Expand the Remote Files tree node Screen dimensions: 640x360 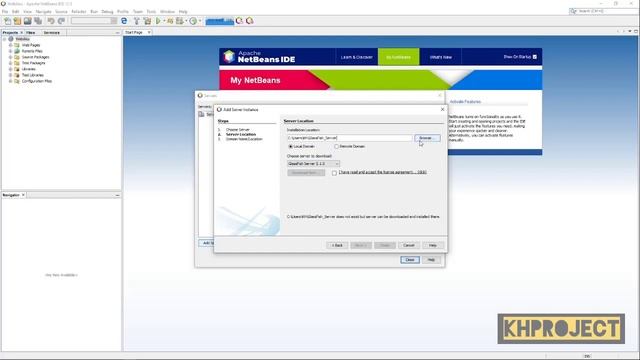[x=11, y=51]
